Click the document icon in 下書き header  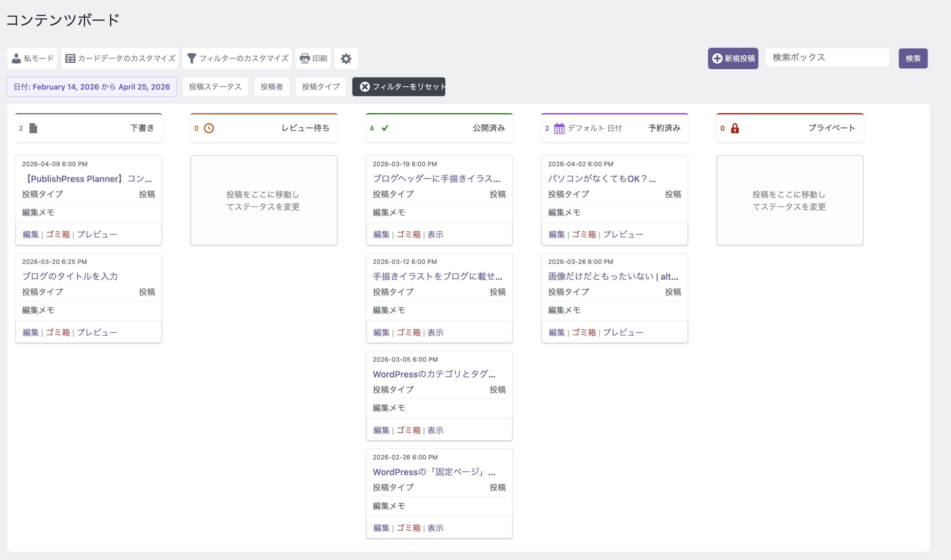tap(33, 128)
